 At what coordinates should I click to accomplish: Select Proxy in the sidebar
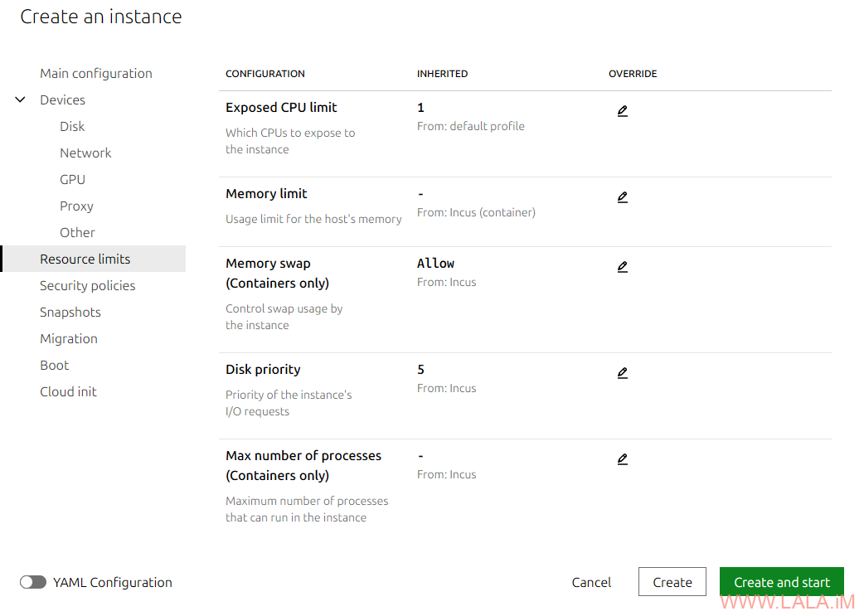click(x=76, y=206)
